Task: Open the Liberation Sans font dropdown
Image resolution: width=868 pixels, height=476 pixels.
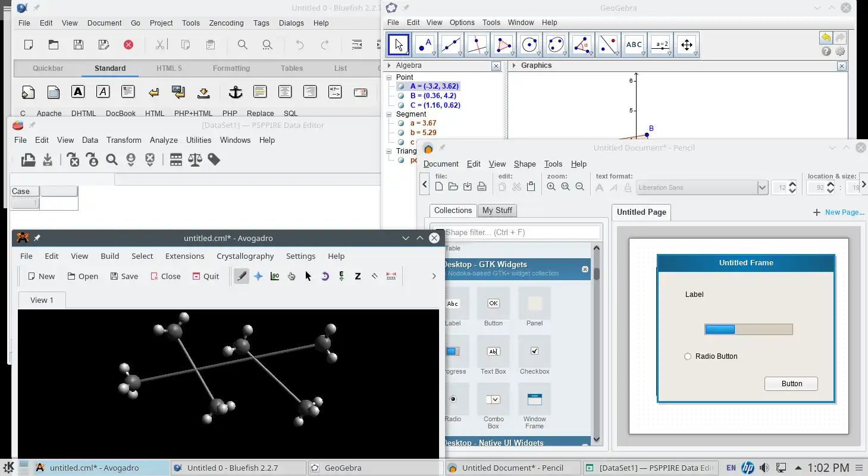Action: (x=762, y=187)
